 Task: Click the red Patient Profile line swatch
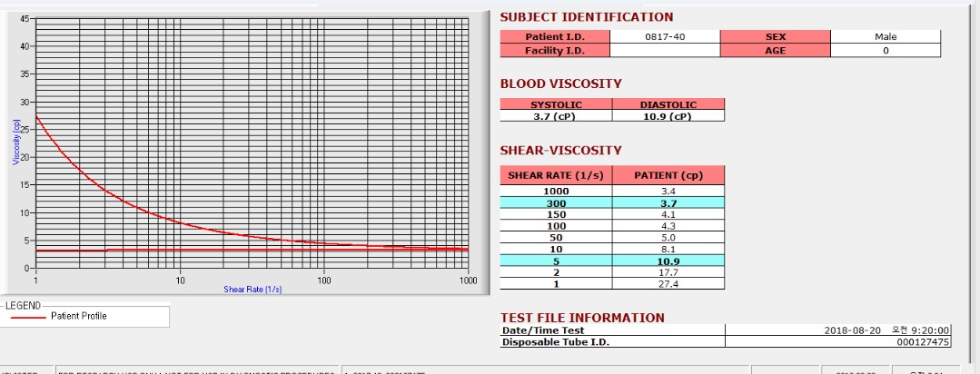(x=27, y=317)
